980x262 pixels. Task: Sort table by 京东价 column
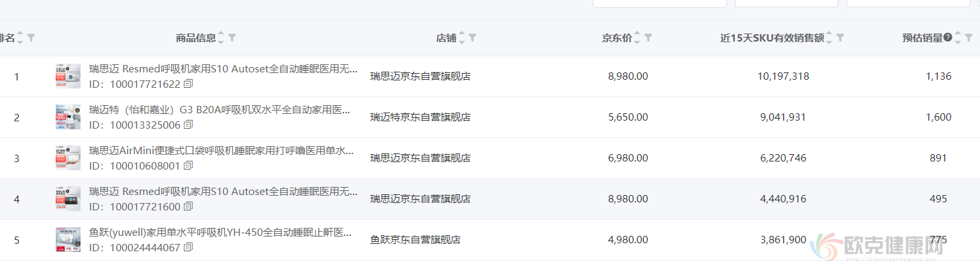click(638, 38)
